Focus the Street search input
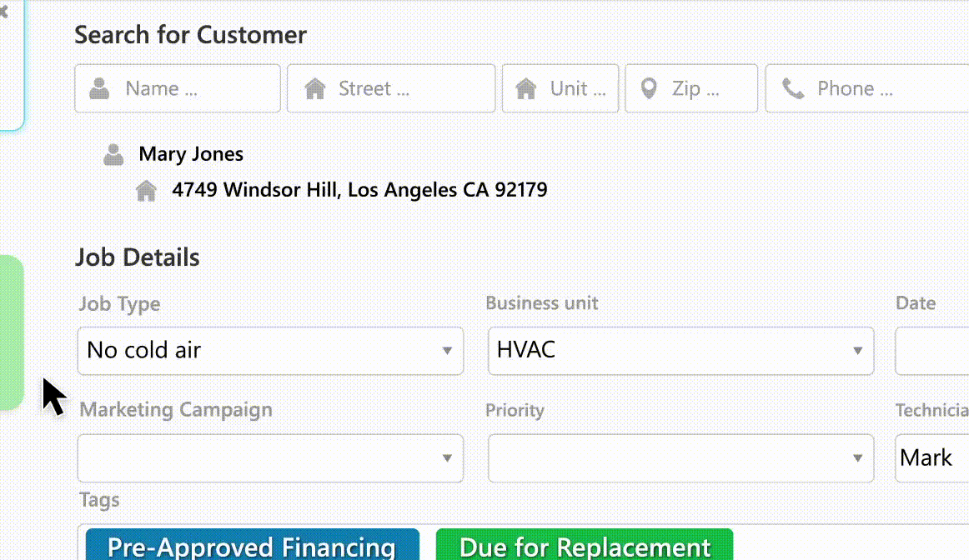Screen dimensions: 969x560 coord(409,88)
